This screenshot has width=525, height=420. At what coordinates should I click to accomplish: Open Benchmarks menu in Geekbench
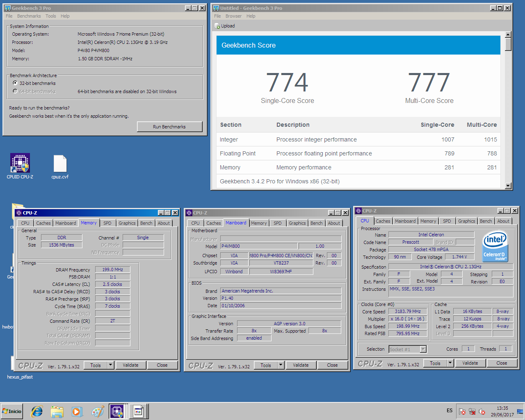pos(29,16)
